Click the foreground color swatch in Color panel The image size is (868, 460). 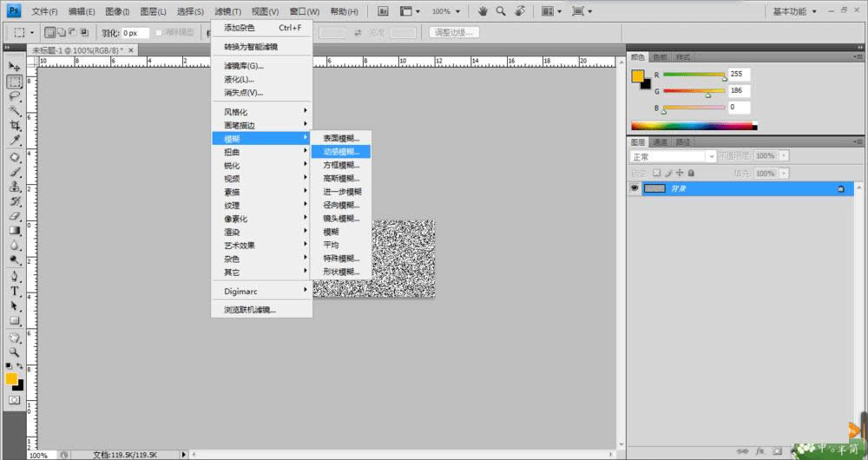click(638, 76)
